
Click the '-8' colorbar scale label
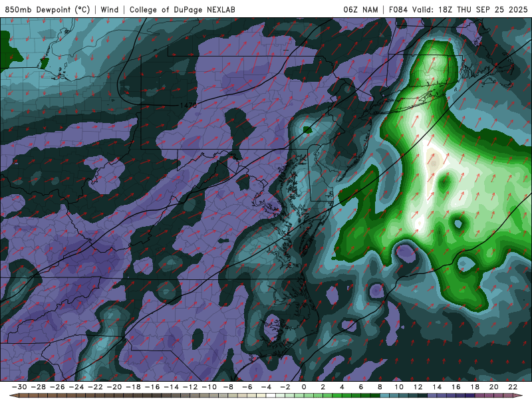(x=228, y=387)
